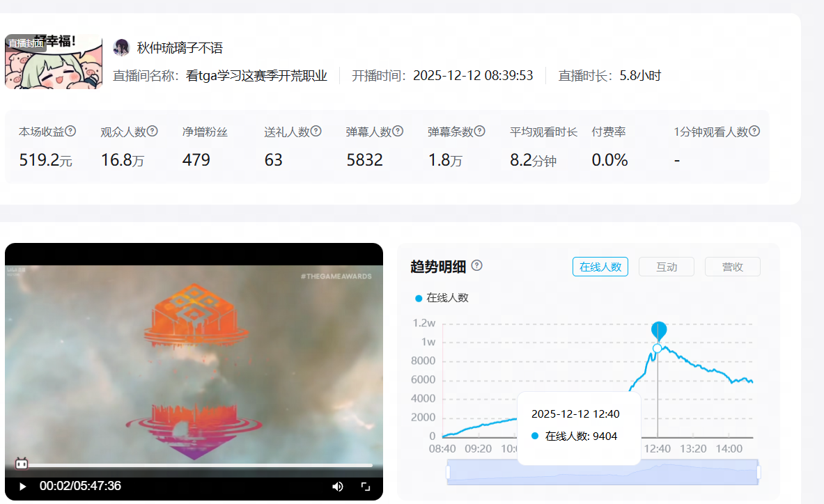The width and height of the screenshot is (824, 504).
Task: Click the 直播封面 cover thumbnail
Action: pyautogui.click(x=54, y=61)
